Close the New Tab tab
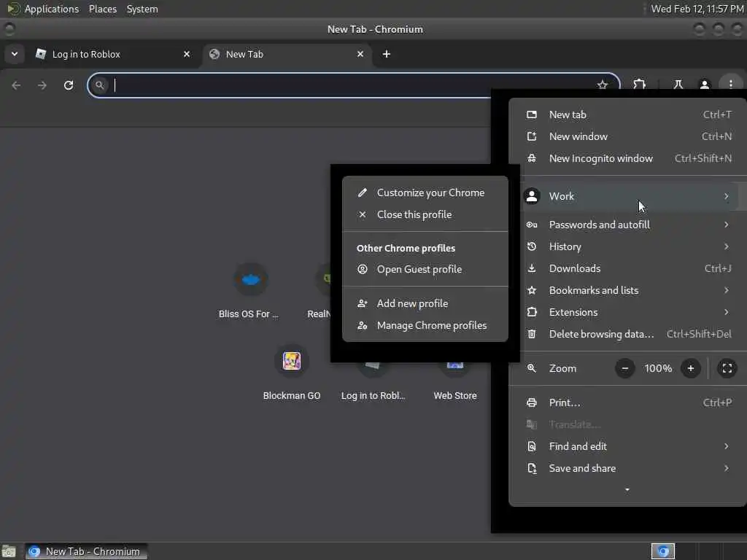The width and height of the screenshot is (747, 560). click(x=360, y=54)
